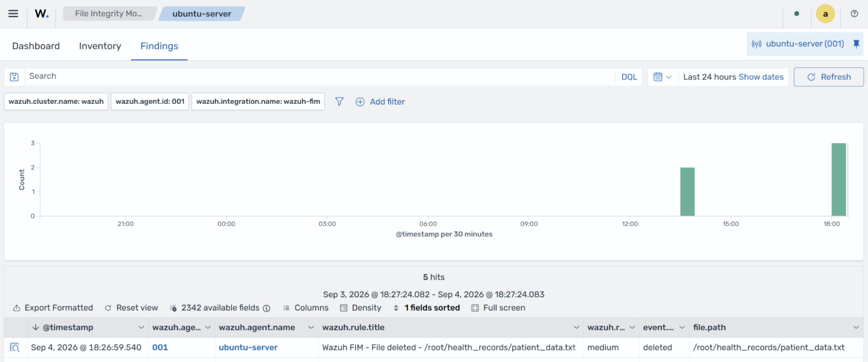
Task: Open the help question mark icon
Action: click(854, 13)
